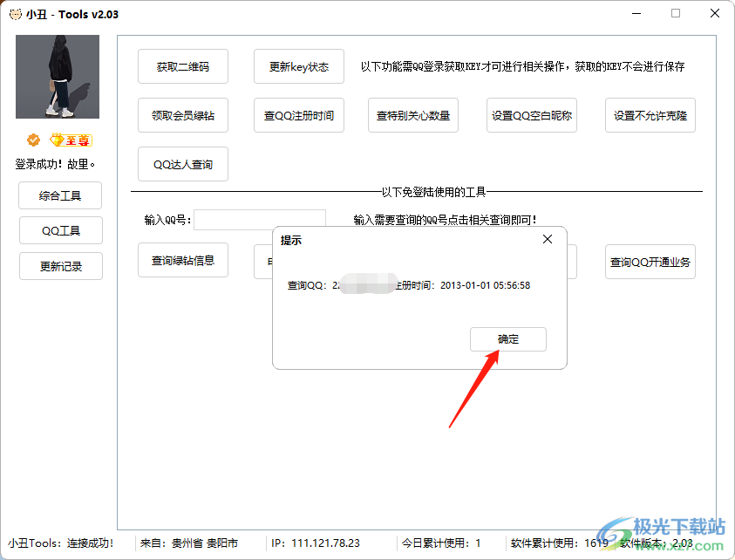The image size is (735, 560).
Task: Click 领取会员绿钻 button
Action: (183, 115)
